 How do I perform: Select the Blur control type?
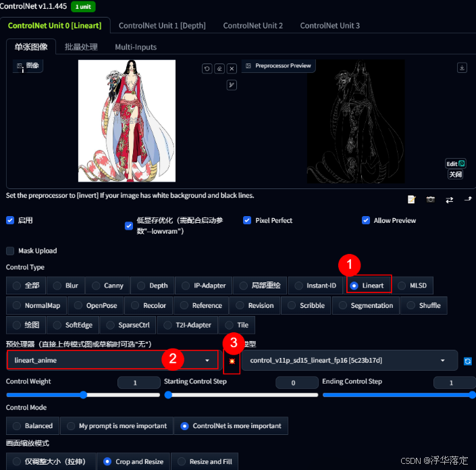(x=65, y=286)
